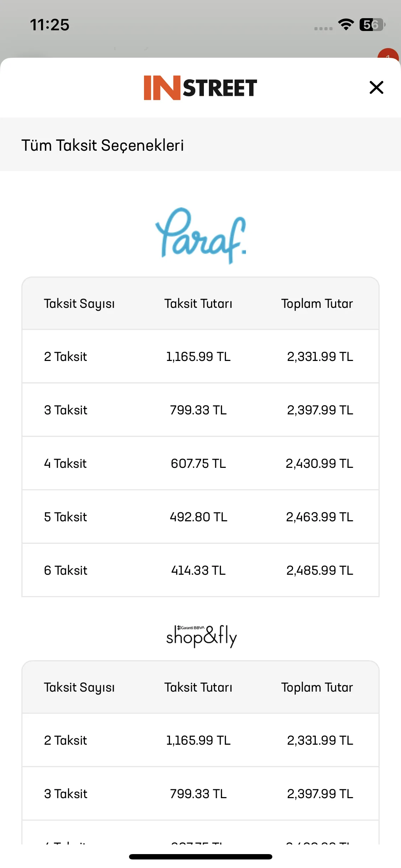Tap the Paraf card logo
The height and width of the screenshot is (868, 401).
[x=201, y=236]
